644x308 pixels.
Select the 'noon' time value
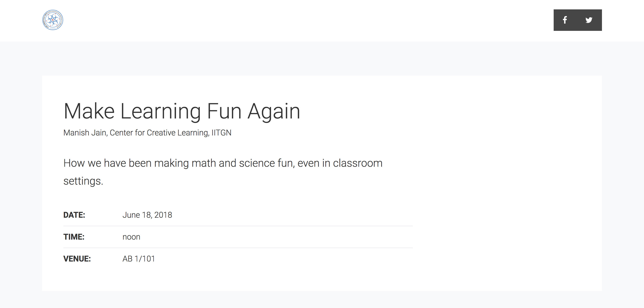pyautogui.click(x=131, y=237)
